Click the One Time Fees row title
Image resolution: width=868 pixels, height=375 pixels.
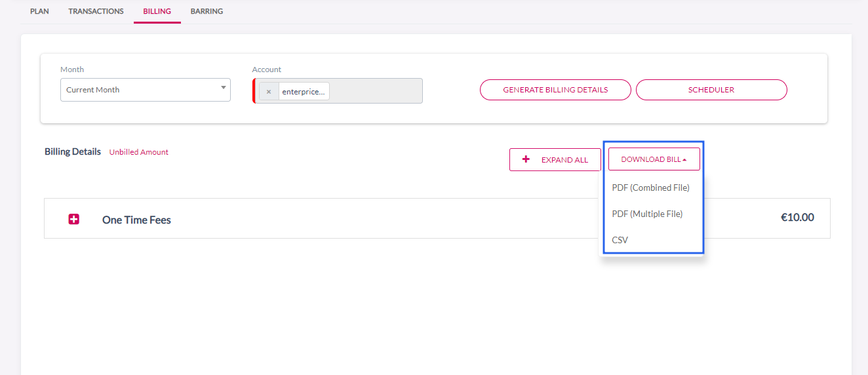136,220
